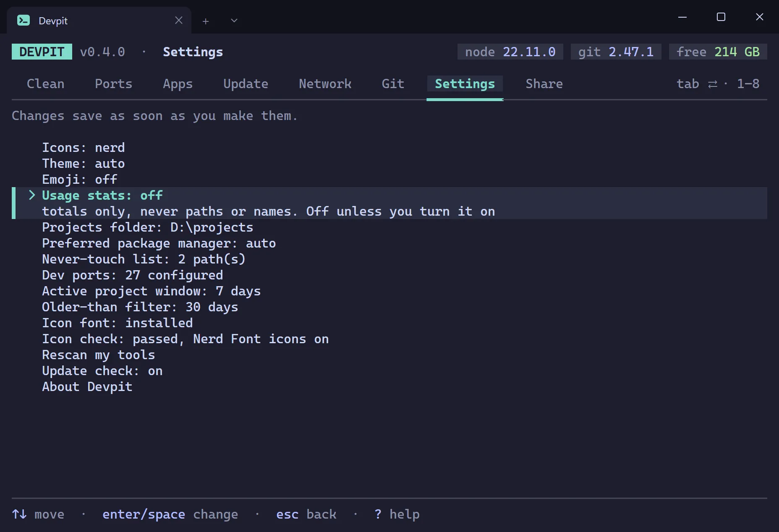This screenshot has height=532, width=779.
Task: Click the v0.4.0 version label
Action: coord(102,52)
